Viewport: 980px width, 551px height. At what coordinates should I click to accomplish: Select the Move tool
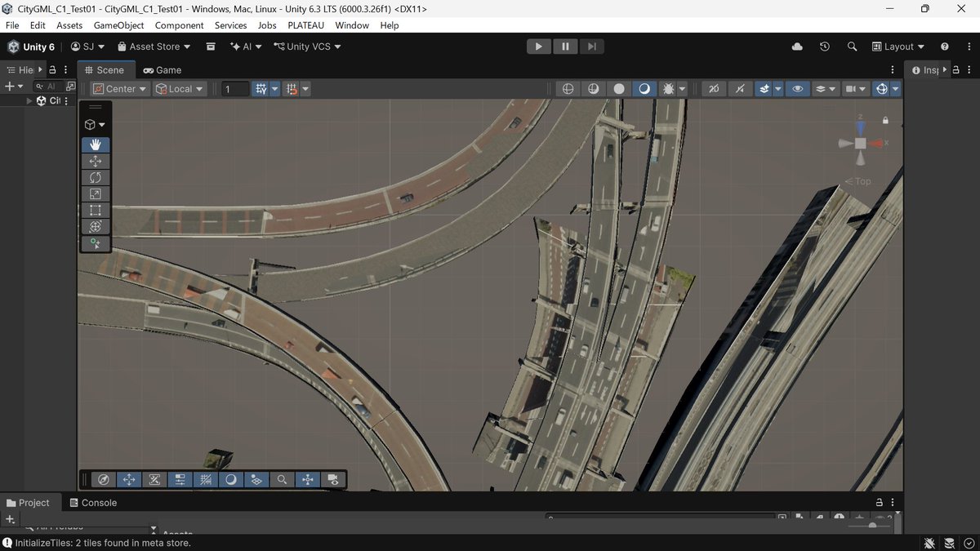[96, 161]
